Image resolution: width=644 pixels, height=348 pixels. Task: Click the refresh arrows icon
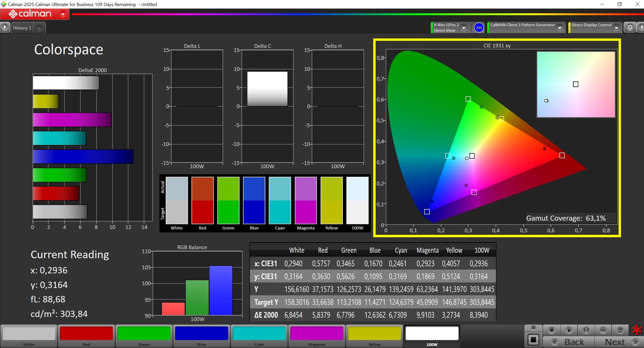click(620, 330)
